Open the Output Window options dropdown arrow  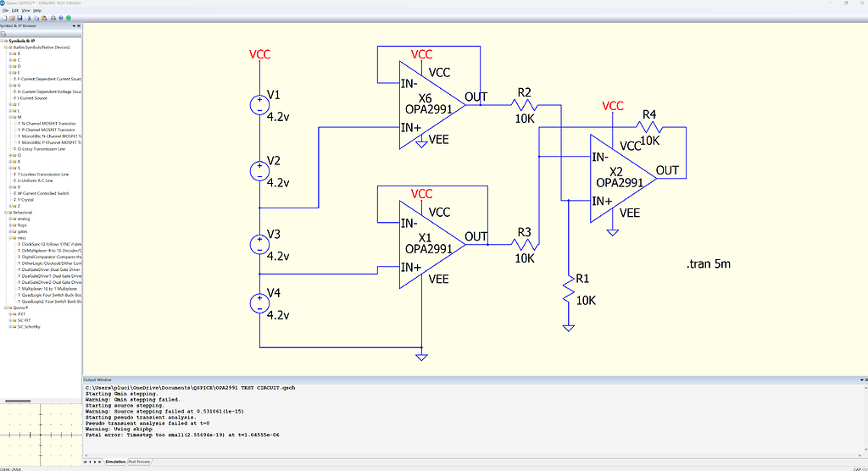click(861, 380)
